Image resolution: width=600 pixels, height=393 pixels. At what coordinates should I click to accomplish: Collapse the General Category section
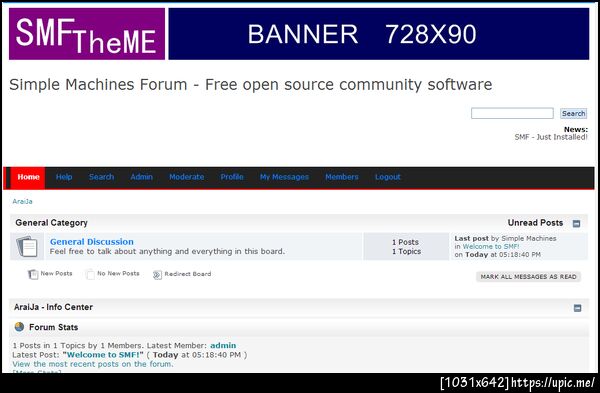point(576,223)
